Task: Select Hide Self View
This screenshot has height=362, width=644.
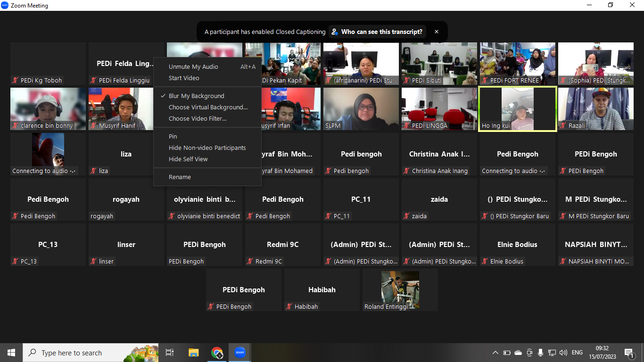Action: click(x=188, y=159)
